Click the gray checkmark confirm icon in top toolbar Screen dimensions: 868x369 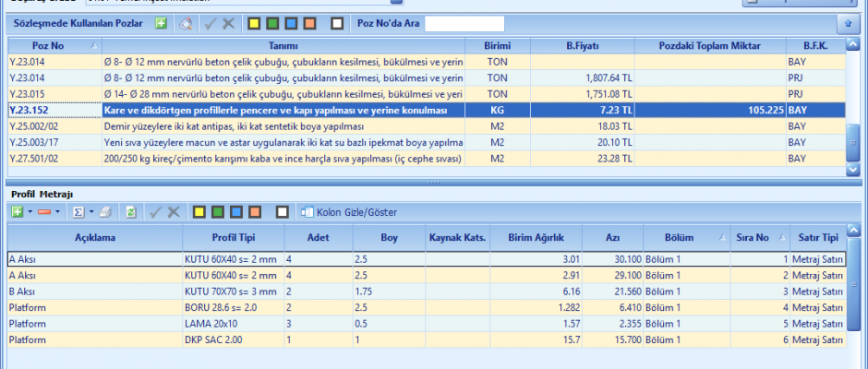211,23
